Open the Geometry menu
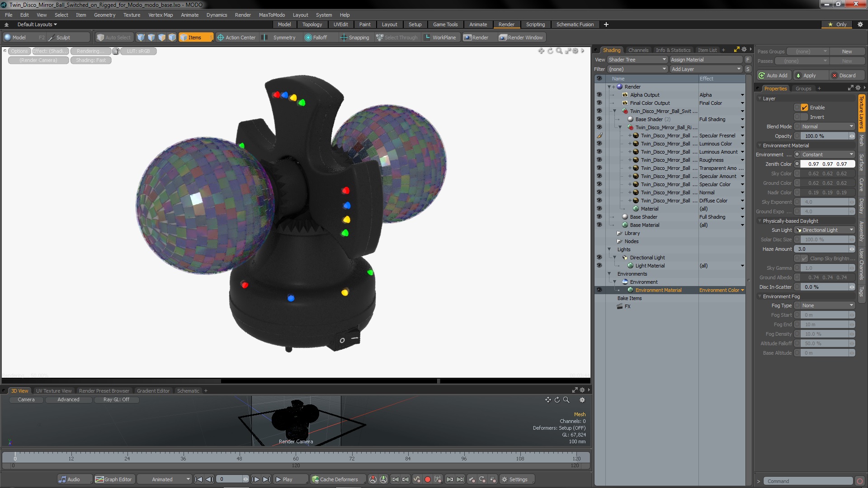 104,15
